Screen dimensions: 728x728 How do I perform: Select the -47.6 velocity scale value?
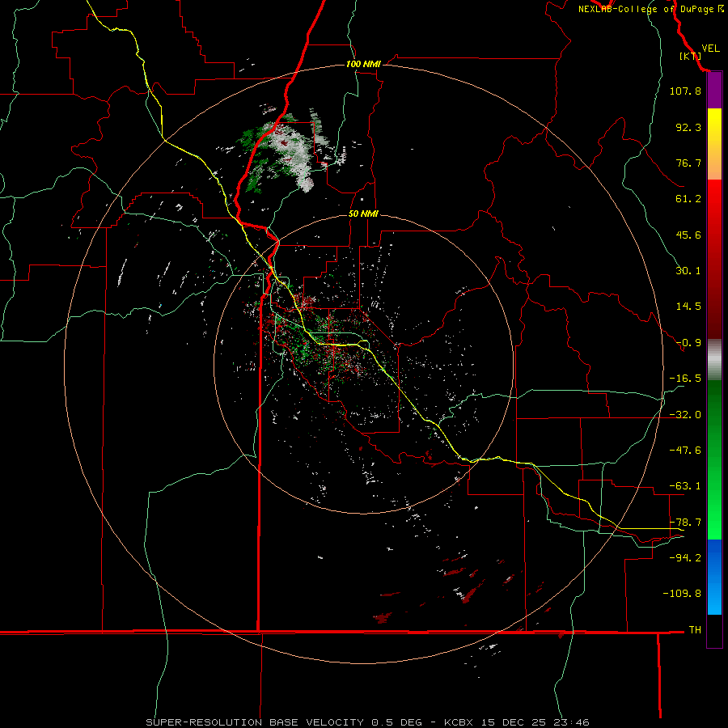coord(685,451)
